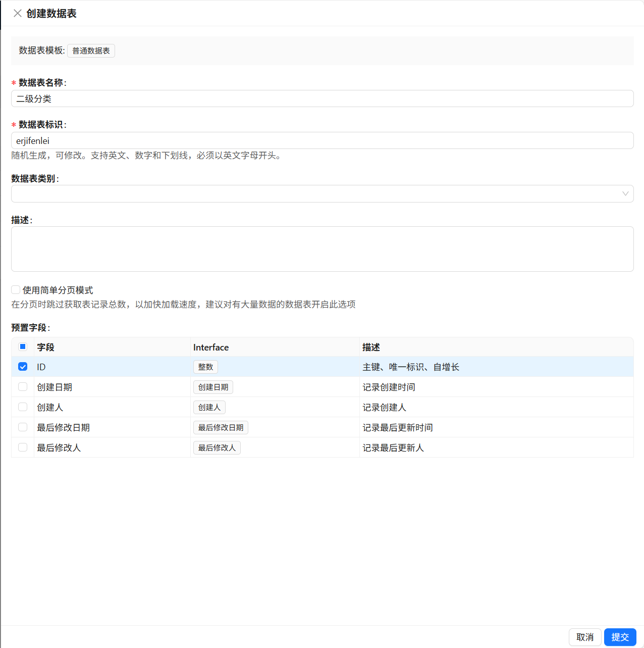Click the 数据表标识 field containing erjifenlei
This screenshot has width=644, height=648.
pos(322,140)
